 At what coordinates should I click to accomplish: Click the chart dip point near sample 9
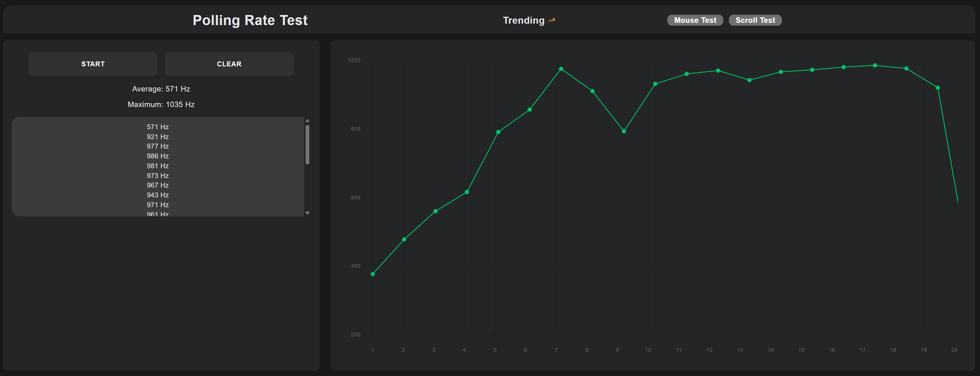(624, 131)
